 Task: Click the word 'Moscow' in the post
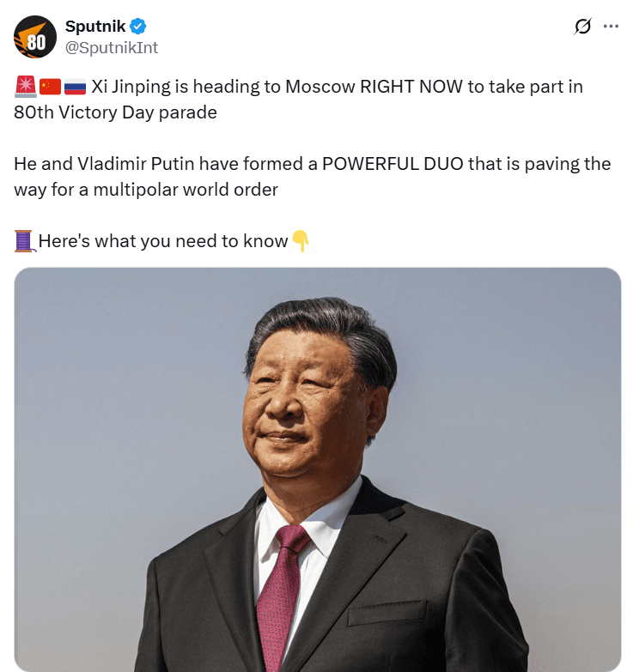(320, 87)
